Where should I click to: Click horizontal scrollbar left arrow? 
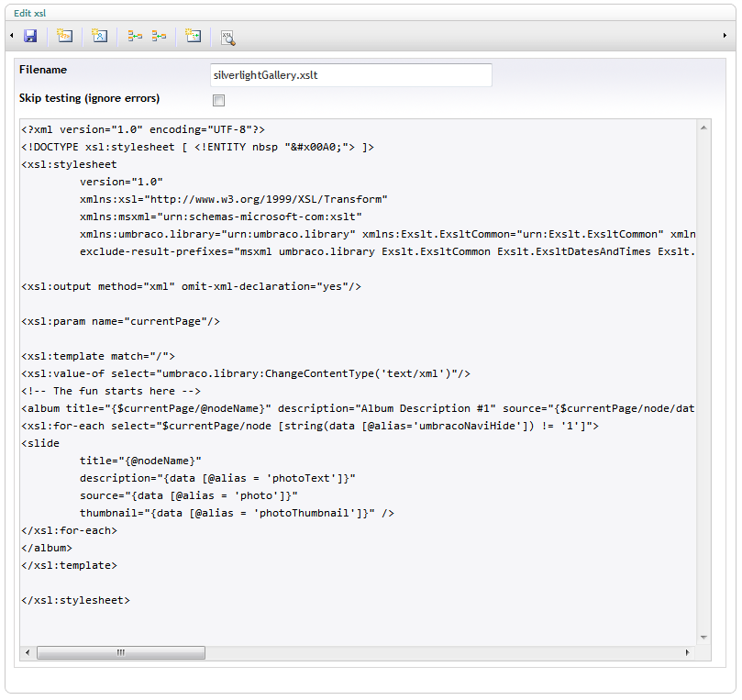[28, 652]
